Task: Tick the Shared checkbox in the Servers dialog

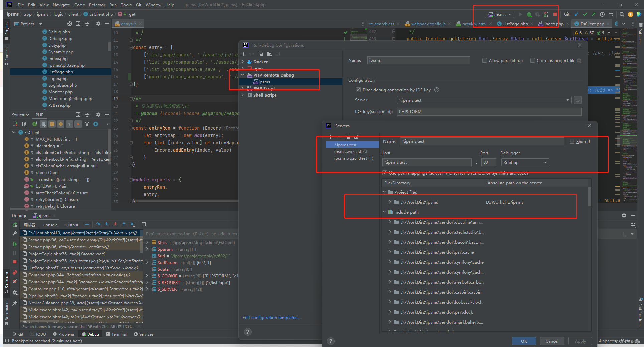Action: (572, 141)
